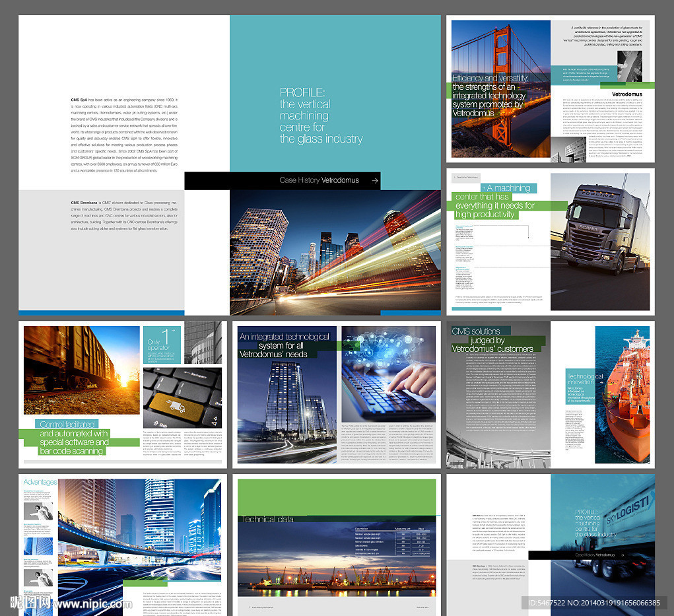The height and width of the screenshot is (616, 674).
Task: Click the 'everything it needs for' green heading line
Action: tap(494, 205)
